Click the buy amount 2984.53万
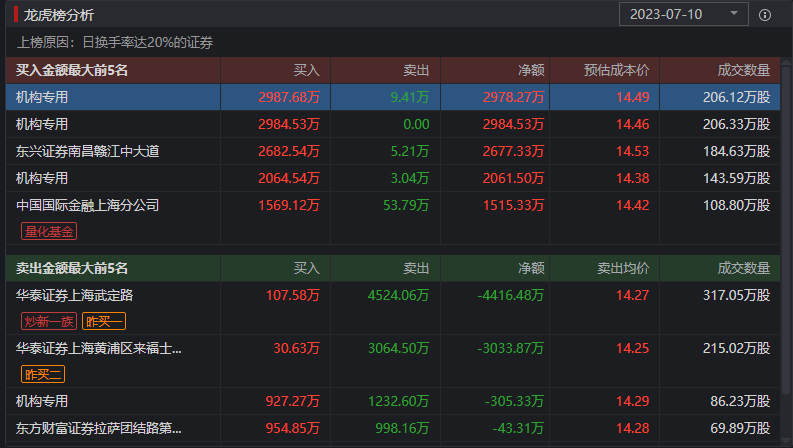793x448 pixels. click(289, 124)
